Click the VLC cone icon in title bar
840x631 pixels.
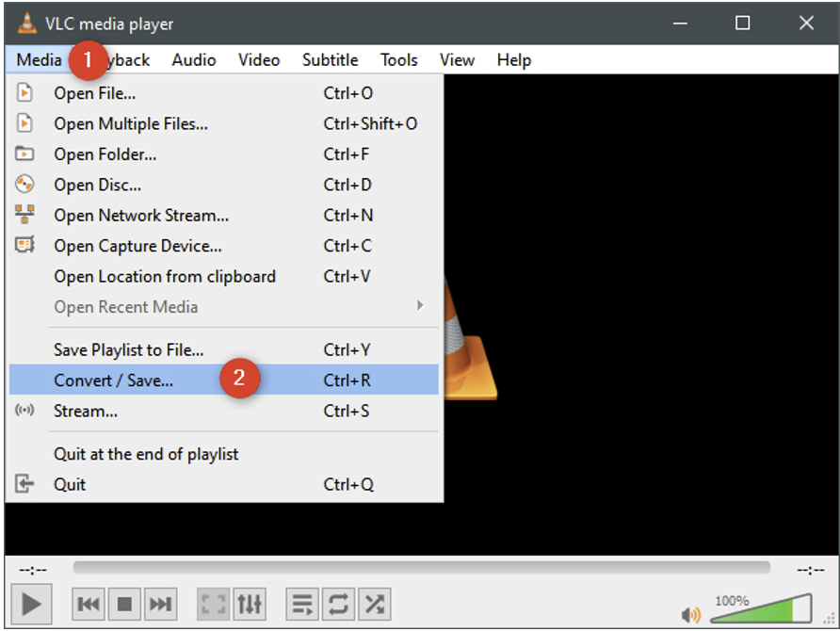coord(26,23)
